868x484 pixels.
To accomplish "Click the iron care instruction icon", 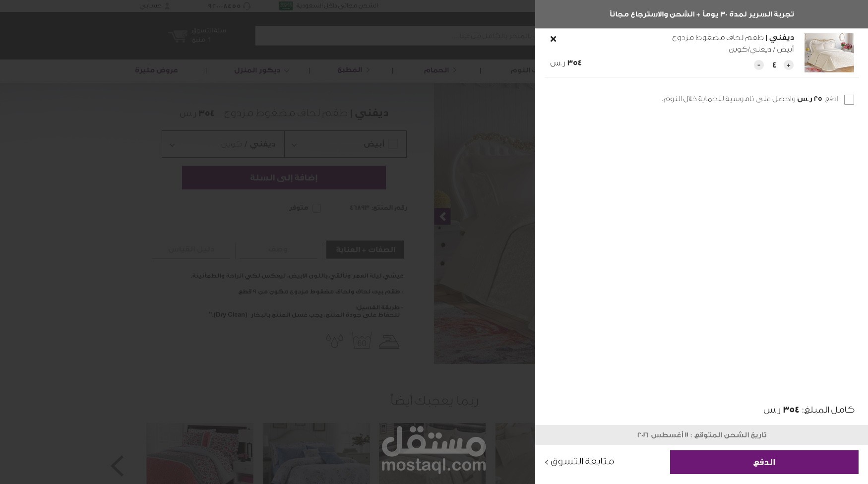I will click(x=389, y=341).
